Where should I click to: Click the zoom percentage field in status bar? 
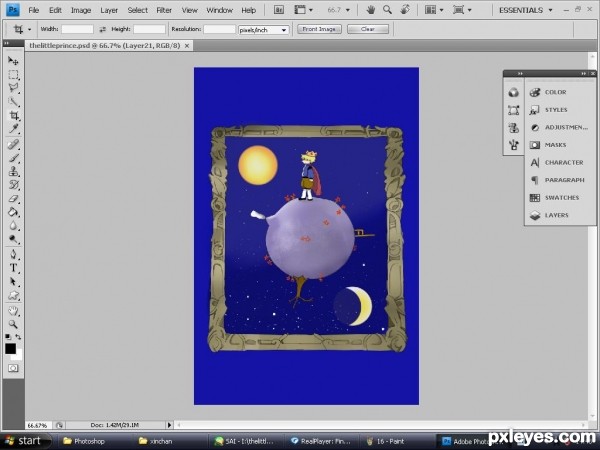[x=39, y=425]
